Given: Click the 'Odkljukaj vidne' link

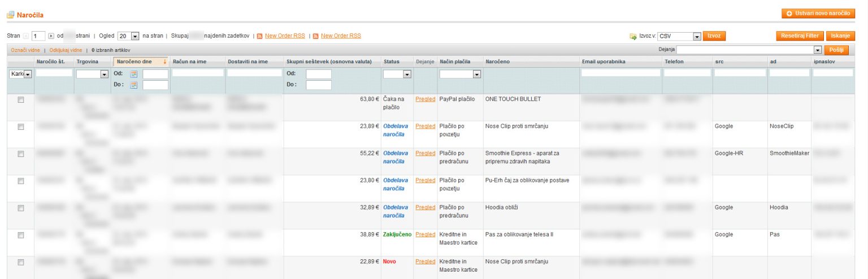Looking at the screenshot, I should click(66, 50).
